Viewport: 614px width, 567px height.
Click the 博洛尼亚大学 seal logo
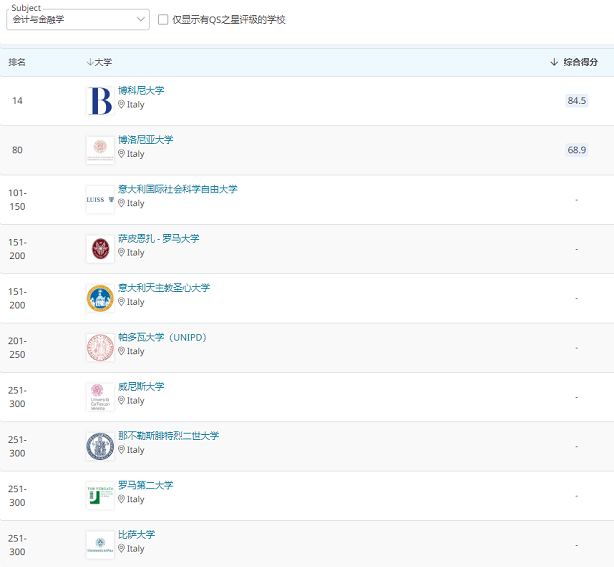coord(100,150)
